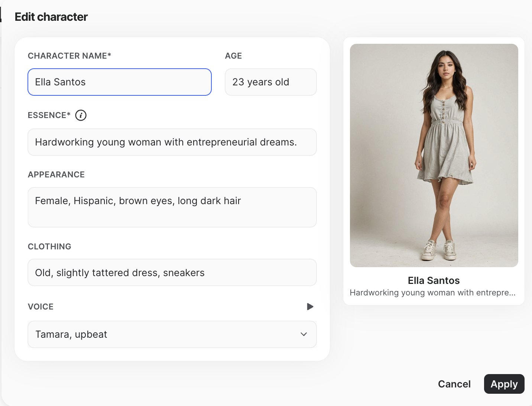Screen dimensions: 532x406
Task: Click the chevron arrow in voice selector
Action: click(x=304, y=334)
